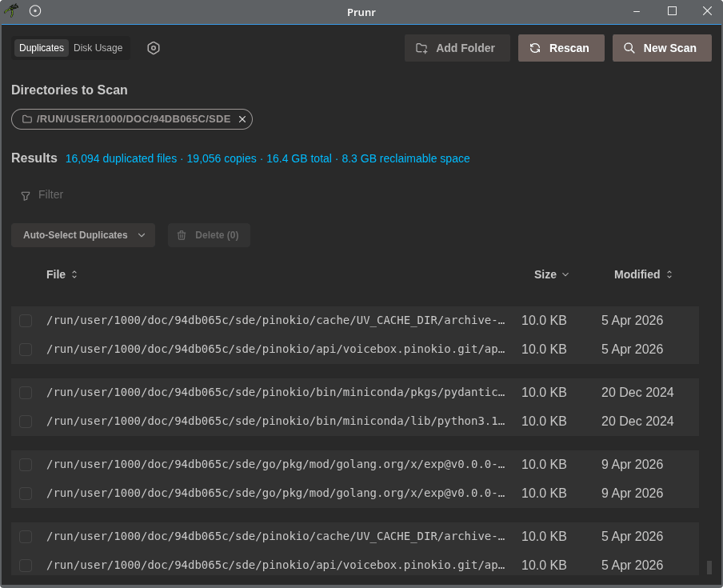The image size is (723, 588).
Task: Tick the first golang.org exp file checkbox
Action: click(26, 465)
